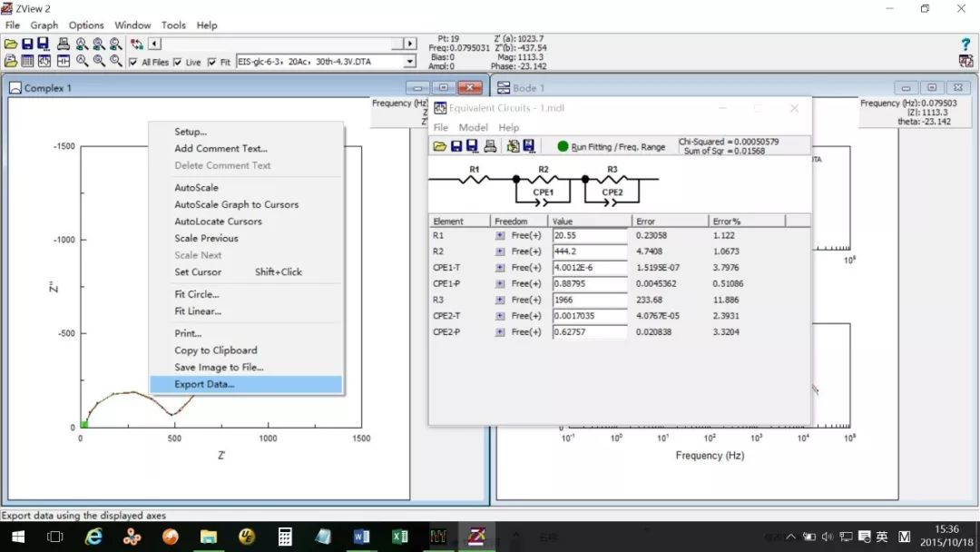Click the Windows Start button
980x552 pixels.
(18, 537)
